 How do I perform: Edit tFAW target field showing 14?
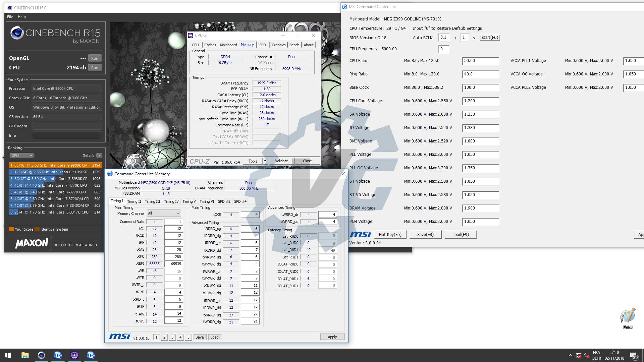coord(173,314)
